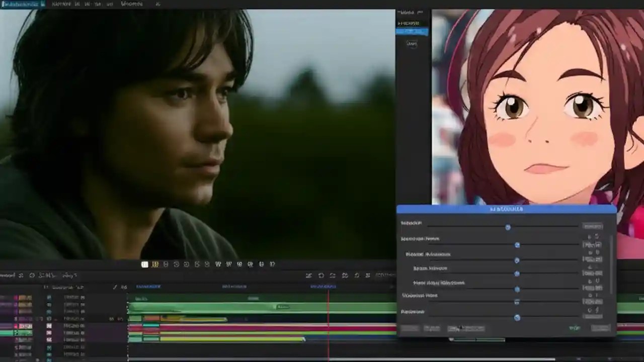The width and height of the screenshot is (644, 362).
Task: Click the rightmost icon in the timeline toolbar
Action: point(368,275)
